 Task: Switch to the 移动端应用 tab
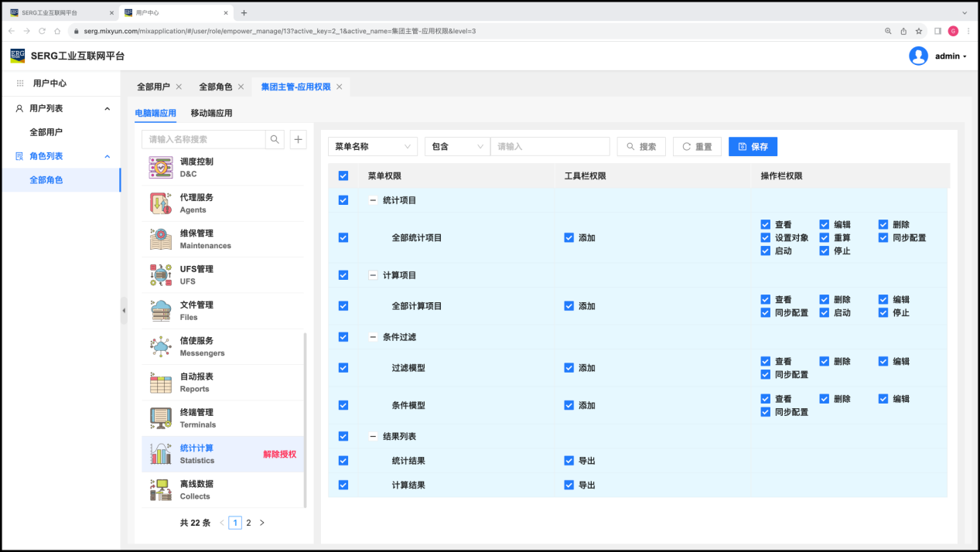pos(211,113)
